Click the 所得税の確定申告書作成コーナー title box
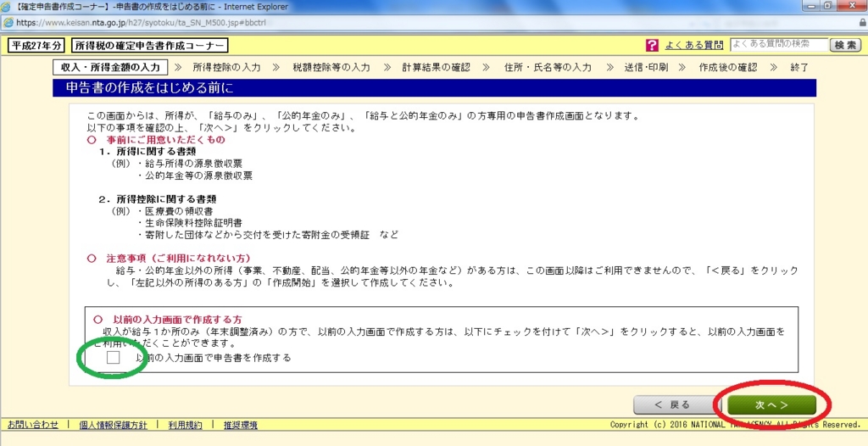Screen dimensions: 868x446 tap(149, 45)
